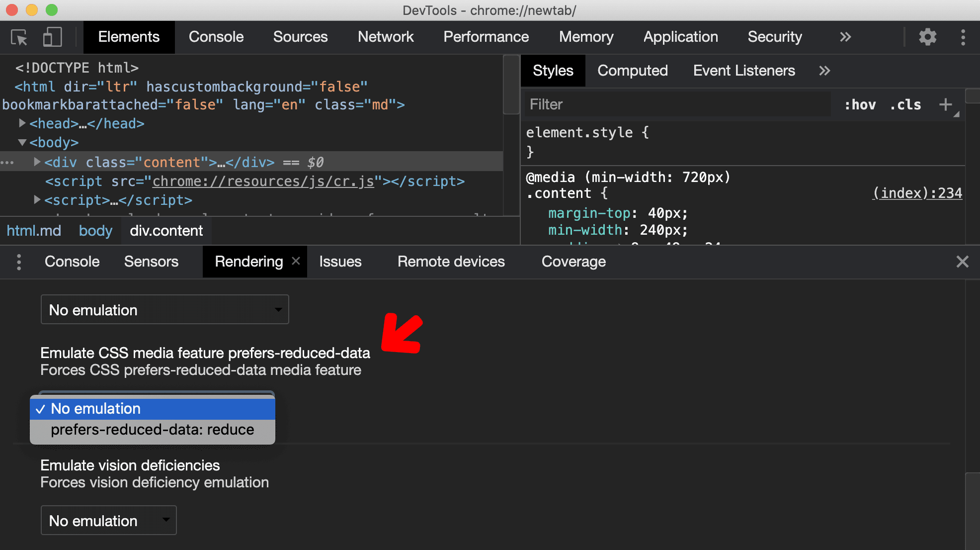Screen dimensions: 980x550
Task: Click the Settings gear icon
Action: (x=928, y=36)
